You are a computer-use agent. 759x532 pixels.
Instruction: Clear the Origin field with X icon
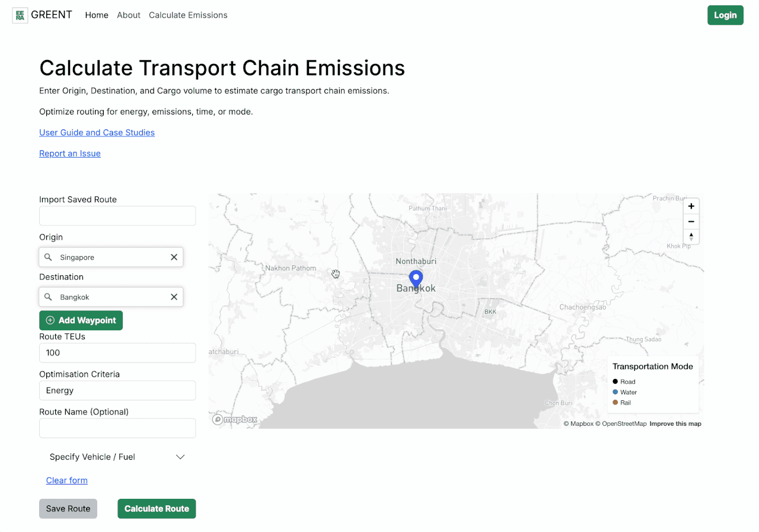(x=174, y=257)
